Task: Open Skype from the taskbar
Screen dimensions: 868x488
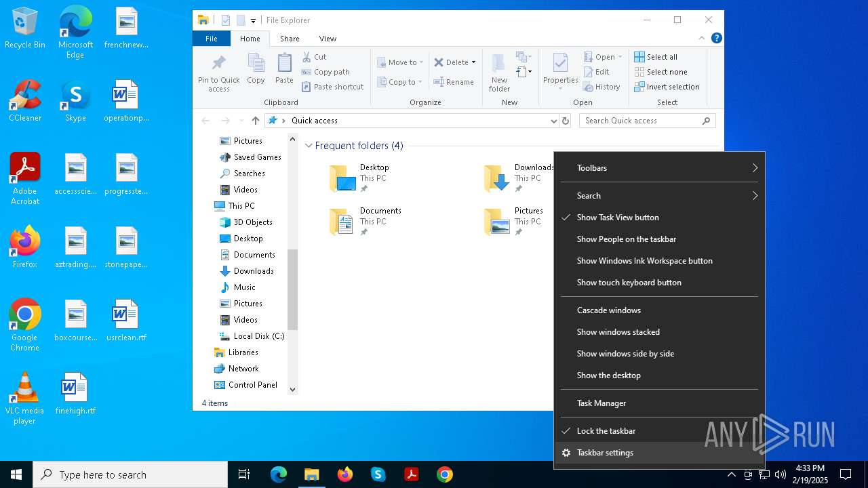Action: pos(378,474)
